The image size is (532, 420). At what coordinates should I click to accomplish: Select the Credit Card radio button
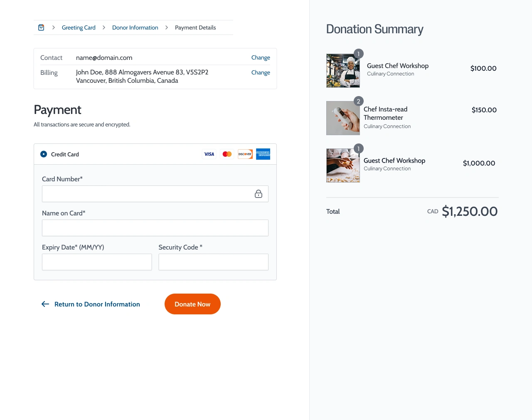coord(44,154)
